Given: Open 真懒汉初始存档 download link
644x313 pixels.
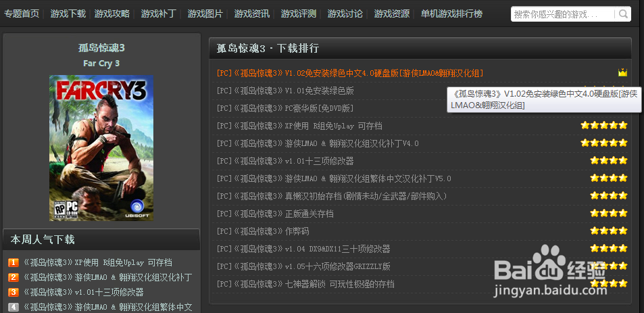Looking at the screenshot, I should point(332,196).
